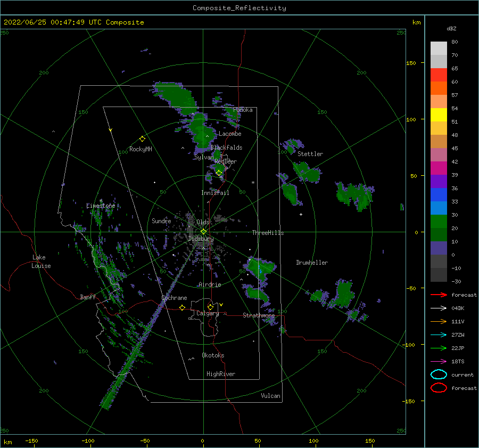The height and width of the screenshot is (448, 479).
Task: Click the cyan current ellipse in legend
Action: tap(439, 374)
